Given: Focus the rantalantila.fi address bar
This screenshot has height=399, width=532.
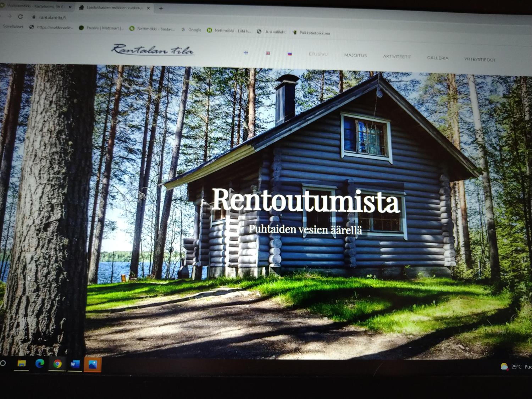Looking at the screenshot, I should (x=52, y=17).
